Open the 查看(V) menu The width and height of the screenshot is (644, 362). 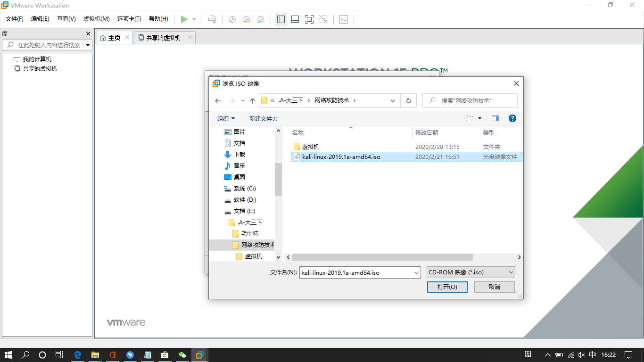pyautogui.click(x=66, y=19)
